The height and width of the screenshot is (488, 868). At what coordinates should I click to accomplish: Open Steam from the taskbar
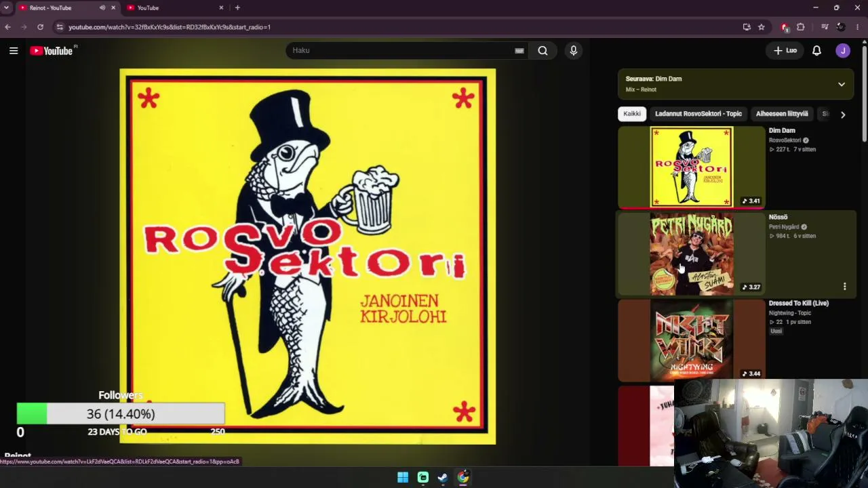click(x=443, y=477)
